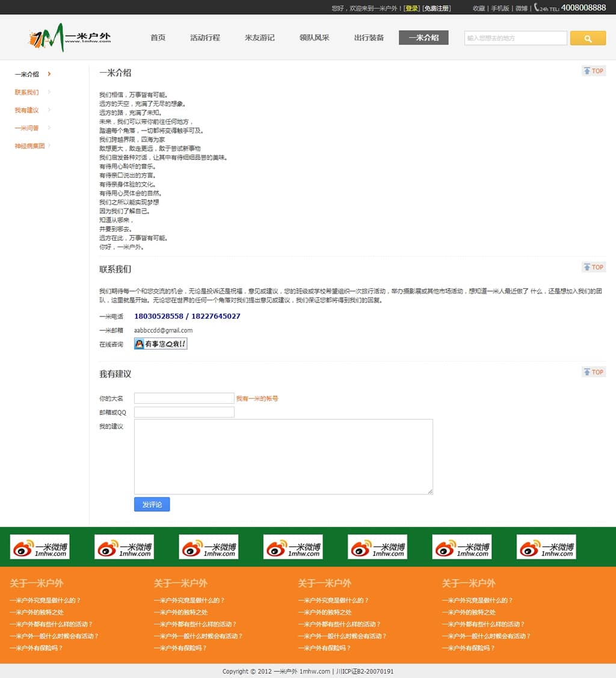Screen dimensions: 616x678
Task: Go to the 首页 navigation tab
Action: pos(158,38)
